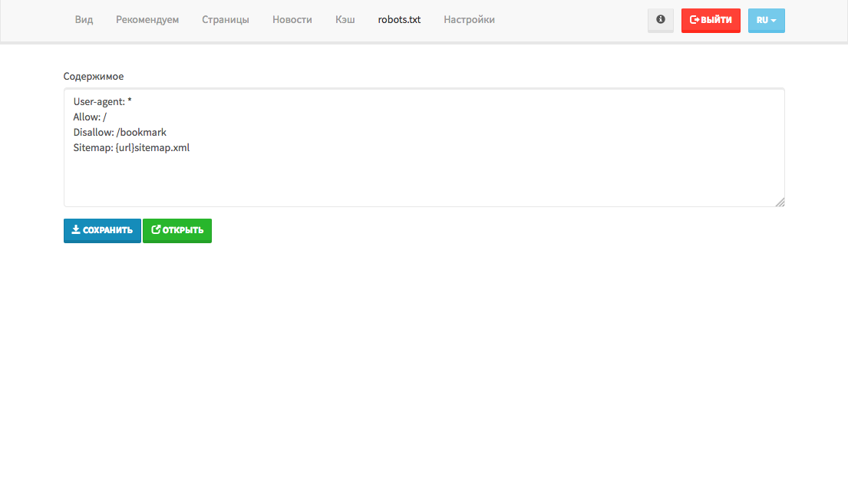
Task: Open the Кэш tab
Action: click(345, 20)
